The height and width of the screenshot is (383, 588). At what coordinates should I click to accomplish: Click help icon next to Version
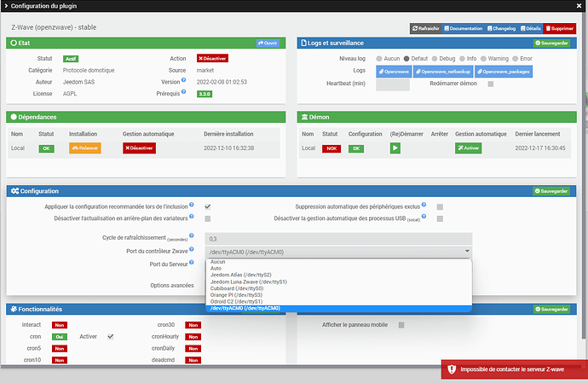pos(184,80)
